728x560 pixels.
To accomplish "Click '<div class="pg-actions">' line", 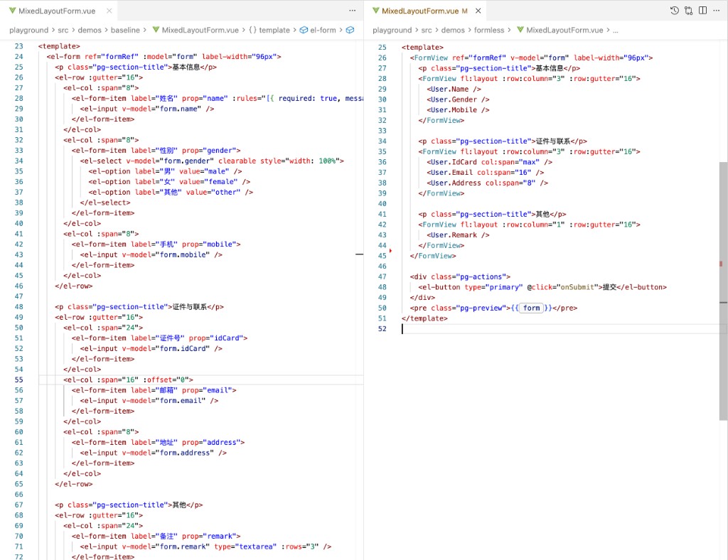I will point(460,276).
